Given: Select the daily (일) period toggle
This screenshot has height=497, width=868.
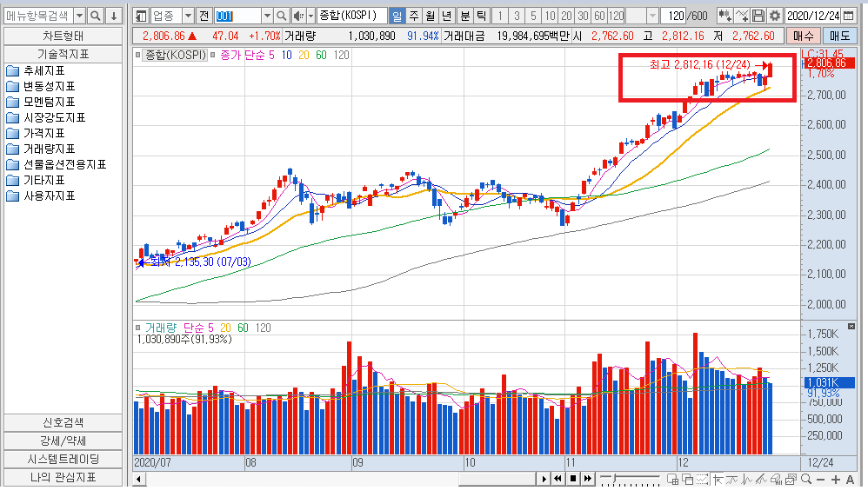Looking at the screenshot, I should pos(397,16).
